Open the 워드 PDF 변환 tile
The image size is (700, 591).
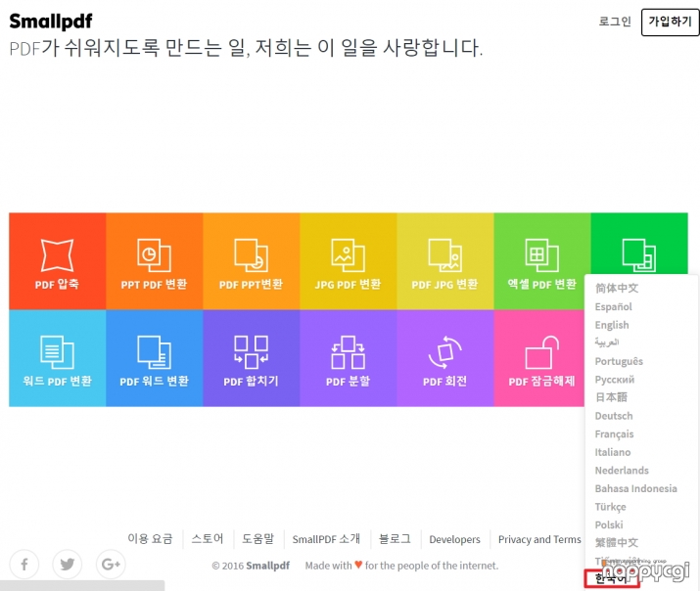click(57, 358)
